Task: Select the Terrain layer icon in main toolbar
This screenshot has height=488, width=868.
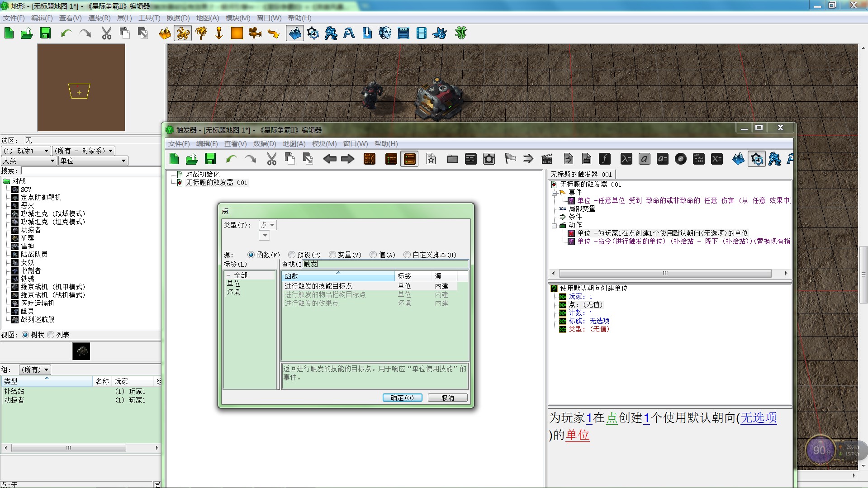Action: pyautogui.click(x=165, y=33)
